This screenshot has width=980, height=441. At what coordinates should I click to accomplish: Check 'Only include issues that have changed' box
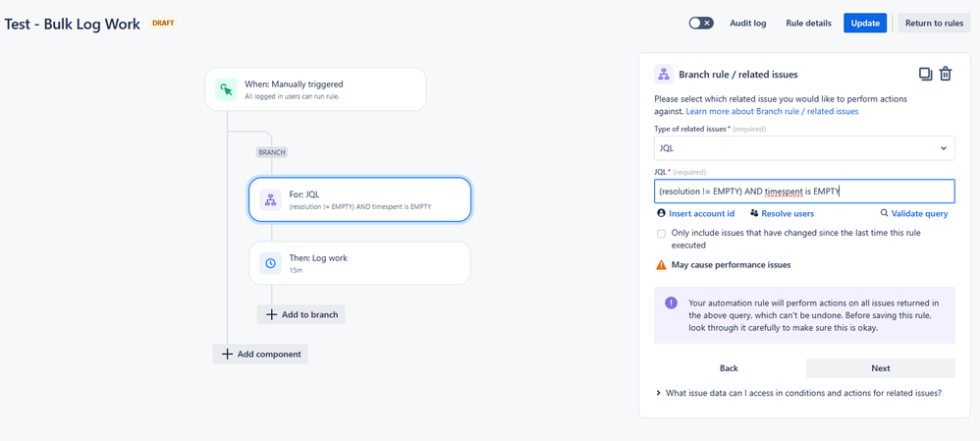click(661, 234)
